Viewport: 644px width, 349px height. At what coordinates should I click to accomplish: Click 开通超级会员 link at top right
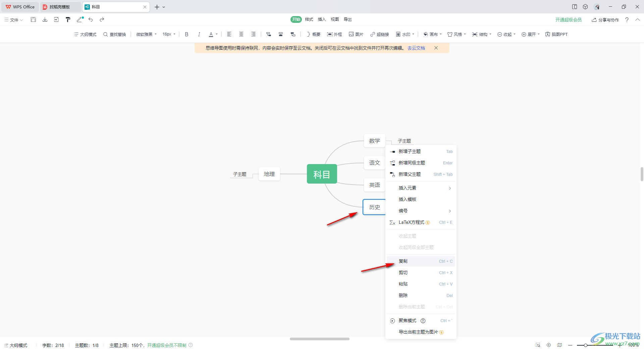(568, 20)
